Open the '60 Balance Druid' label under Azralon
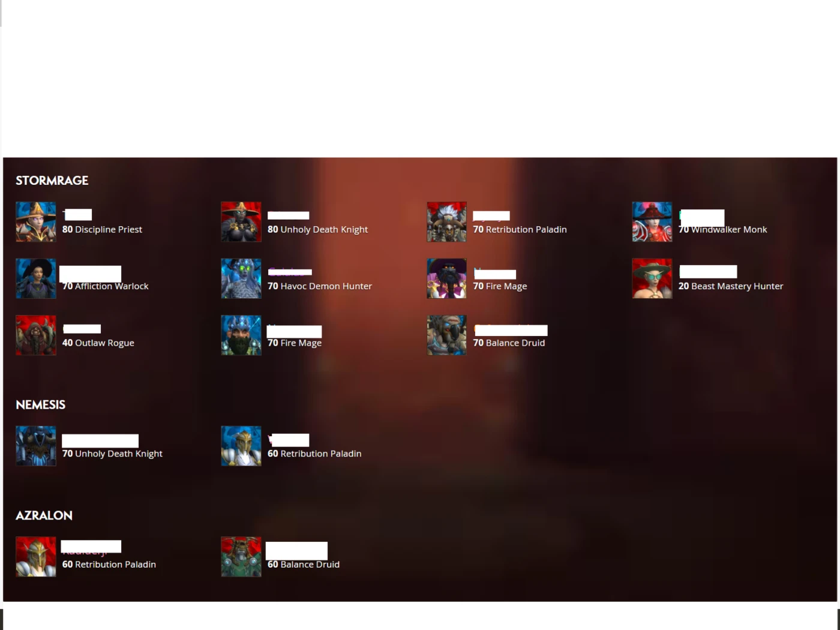 point(304,565)
